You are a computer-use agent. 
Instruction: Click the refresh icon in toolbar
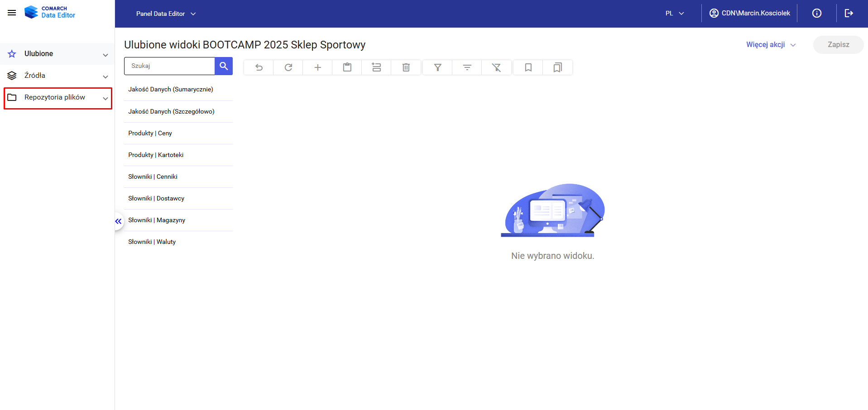tap(288, 67)
